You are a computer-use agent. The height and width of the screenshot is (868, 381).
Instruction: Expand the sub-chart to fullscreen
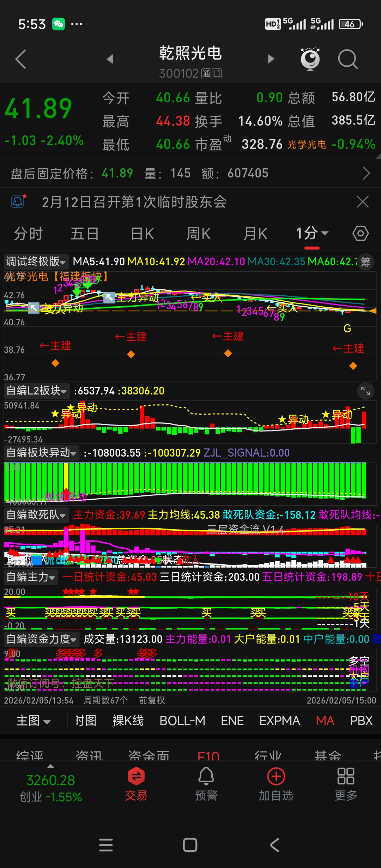pyautogui.click(x=365, y=391)
